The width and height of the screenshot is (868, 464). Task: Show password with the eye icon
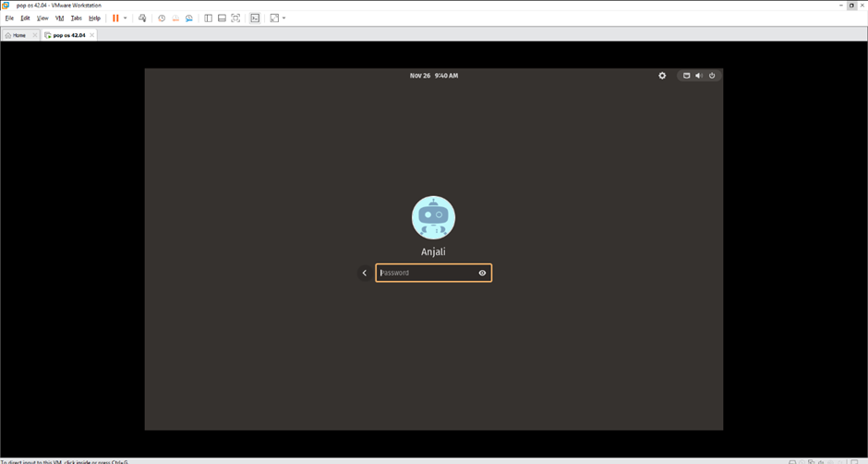482,273
